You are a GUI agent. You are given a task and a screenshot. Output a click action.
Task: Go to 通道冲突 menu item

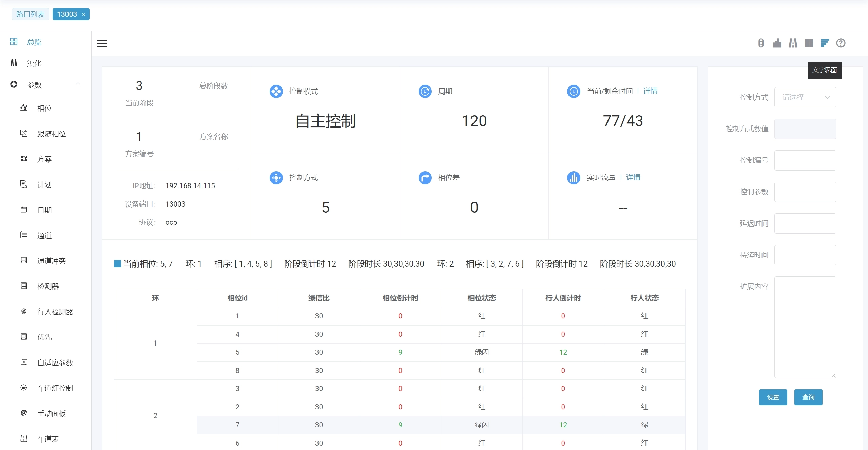[52, 261]
